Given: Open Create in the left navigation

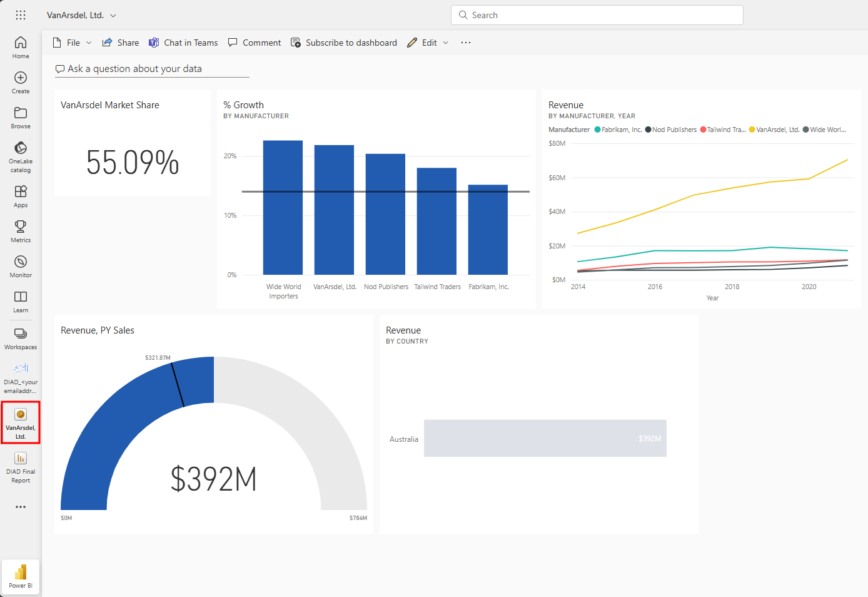Looking at the screenshot, I should point(21,83).
